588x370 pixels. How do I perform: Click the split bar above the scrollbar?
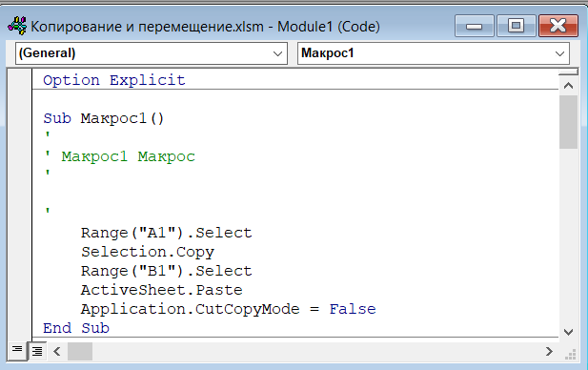[568, 72]
